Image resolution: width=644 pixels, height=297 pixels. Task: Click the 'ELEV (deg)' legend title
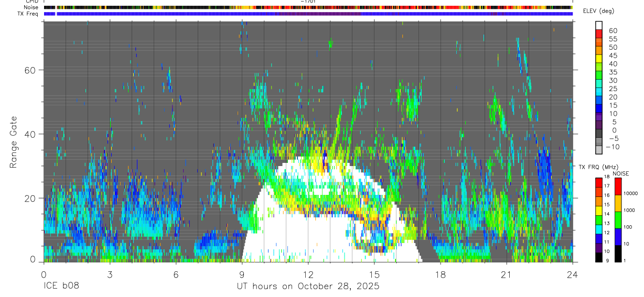599,12
